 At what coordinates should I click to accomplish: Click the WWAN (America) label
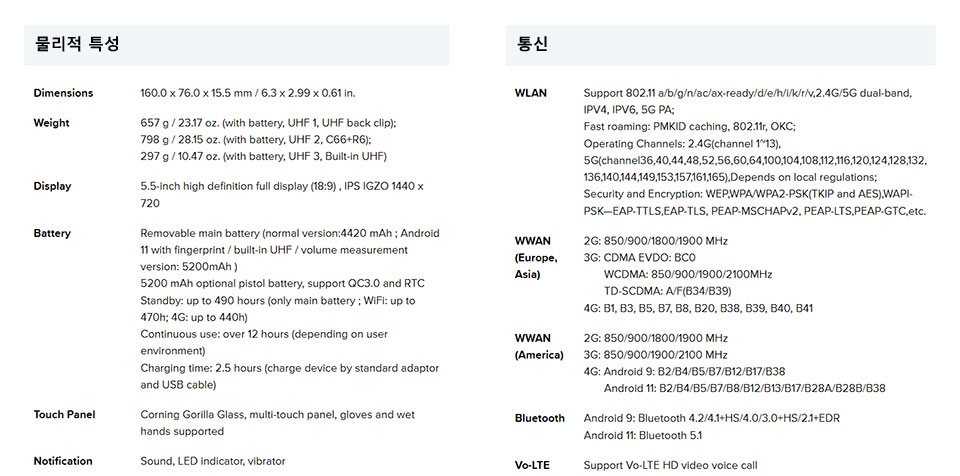[x=539, y=347]
